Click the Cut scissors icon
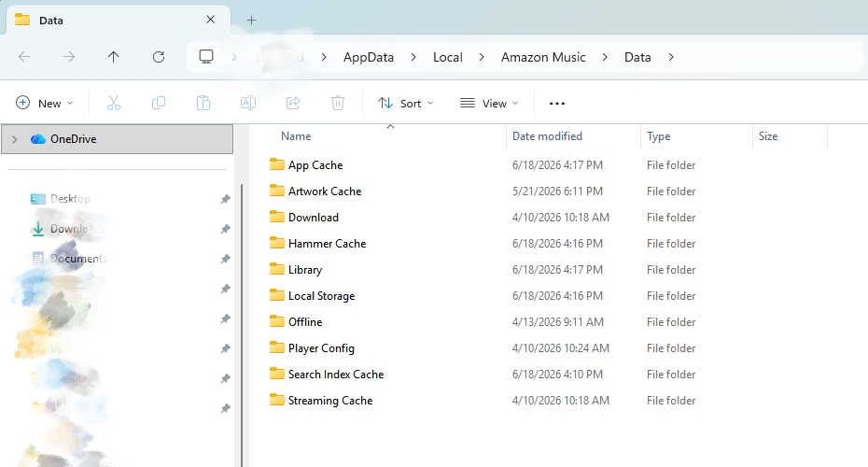 point(114,103)
